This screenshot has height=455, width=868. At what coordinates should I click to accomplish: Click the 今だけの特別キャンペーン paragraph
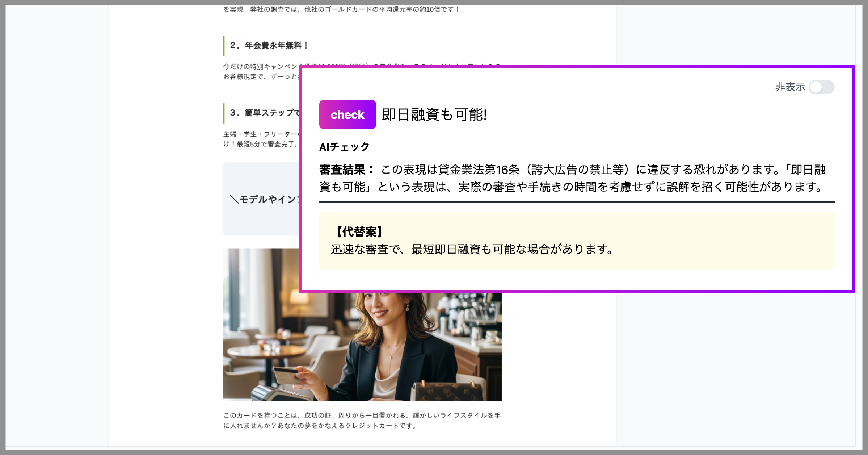pos(260,67)
